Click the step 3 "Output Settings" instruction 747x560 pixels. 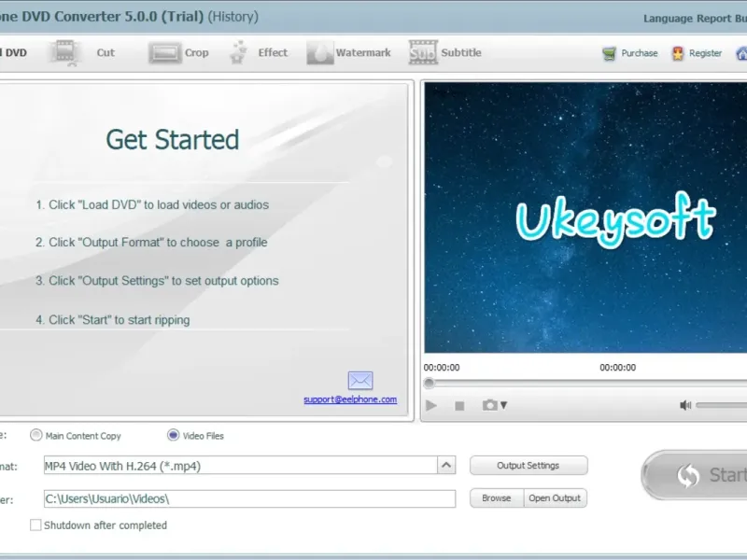coord(157,281)
